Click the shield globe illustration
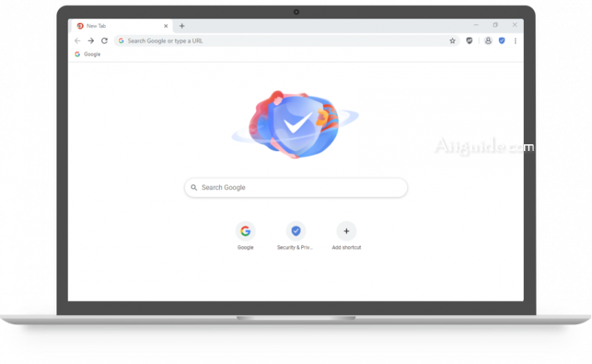 (295, 124)
